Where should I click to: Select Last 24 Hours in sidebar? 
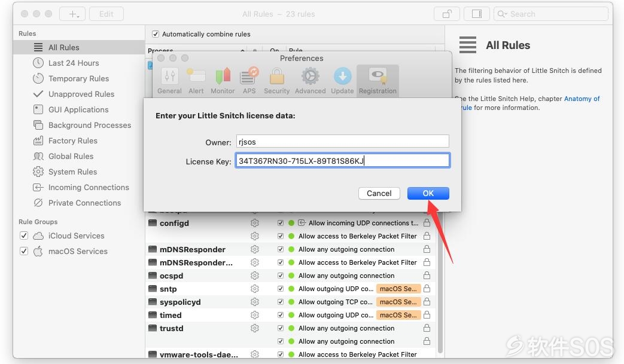pos(79,63)
